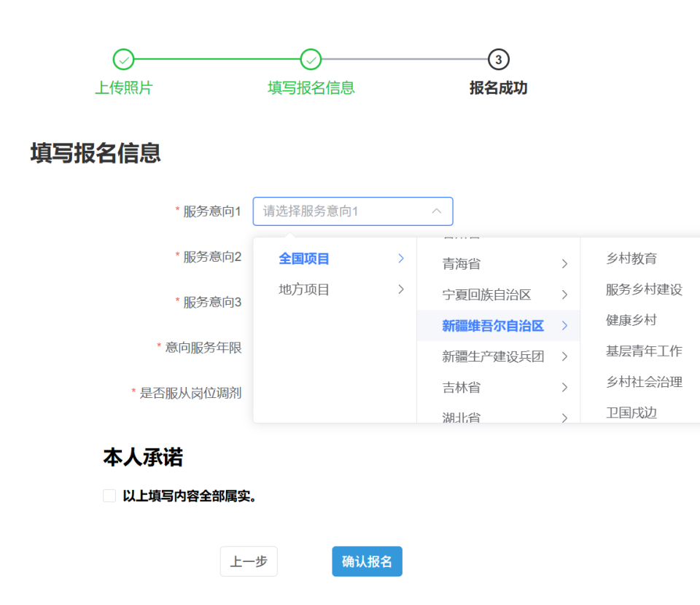
Task: Click the collapse arrow in 服务意向1 field
Action: [436, 211]
